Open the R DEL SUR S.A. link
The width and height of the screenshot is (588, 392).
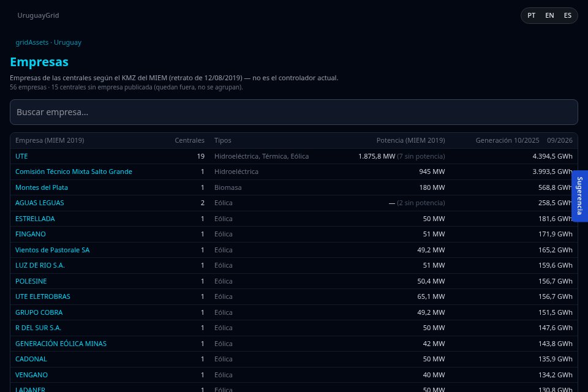(38, 328)
